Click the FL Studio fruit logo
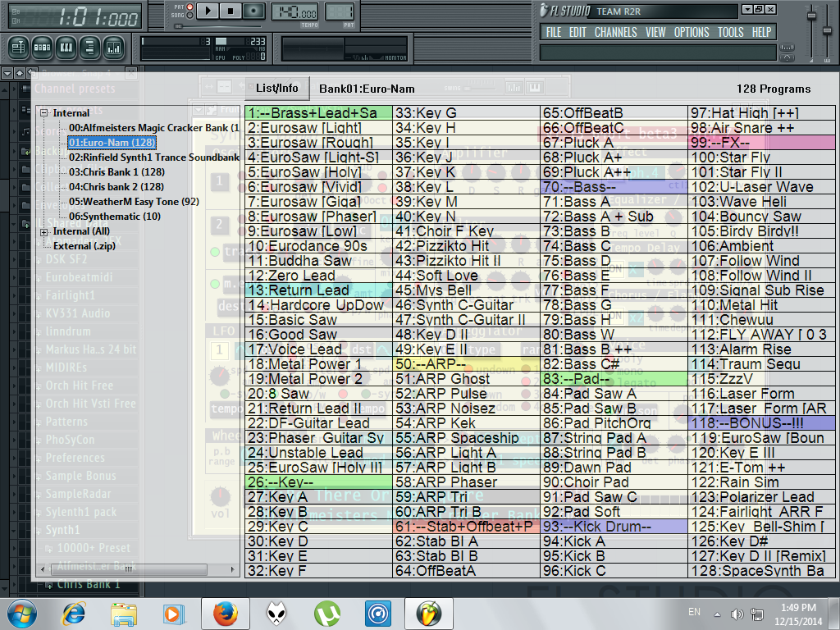This screenshot has width=840, height=630. pyautogui.click(x=544, y=11)
